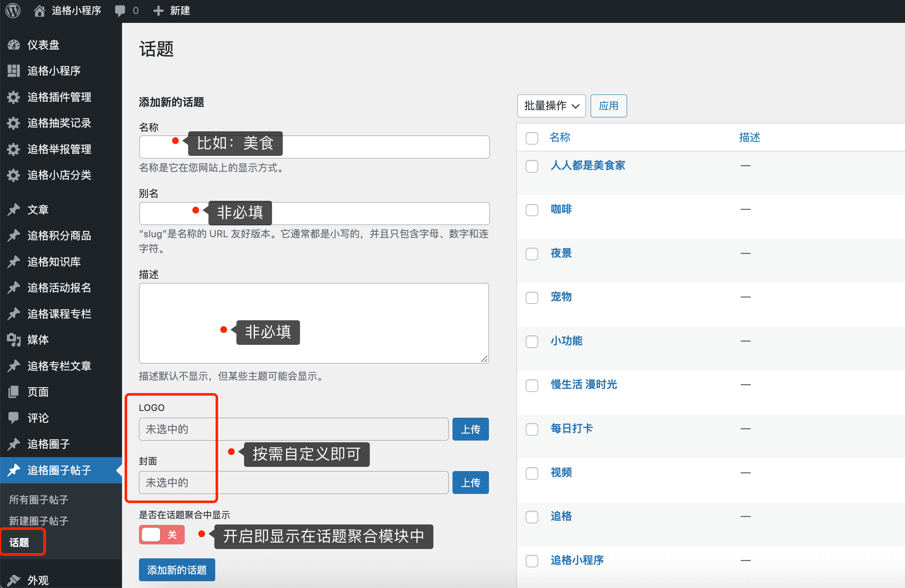Click 上传 button for 封面

point(470,483)
